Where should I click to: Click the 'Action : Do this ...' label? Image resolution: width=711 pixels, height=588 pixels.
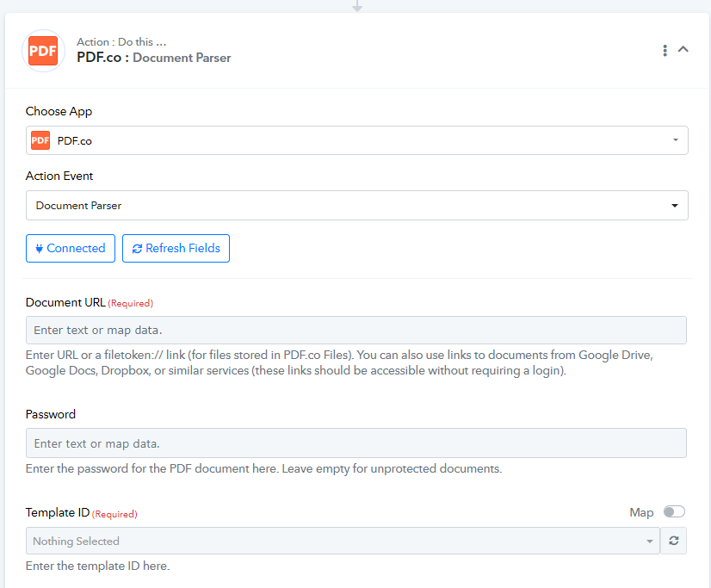[x=121, y=41]
